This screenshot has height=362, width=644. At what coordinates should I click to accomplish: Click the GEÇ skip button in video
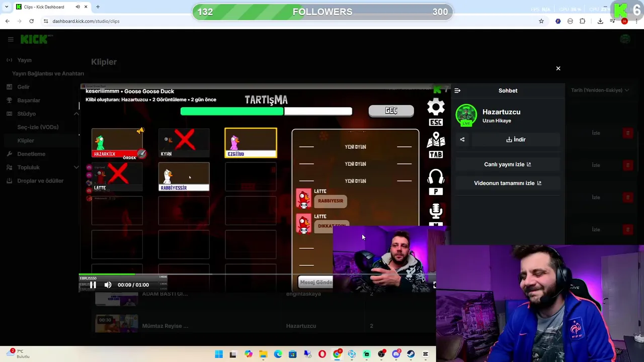point(391,111)
